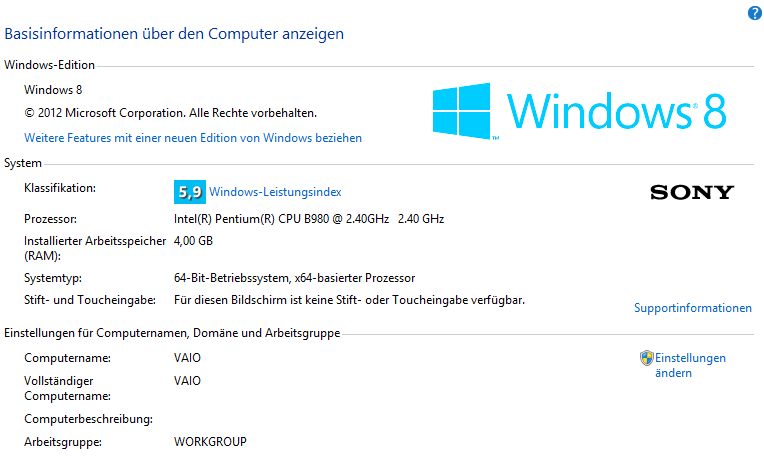This screenshot has height=463, width=764.
Task: Click the shield icon beside Einstellungen ändern
Action: (646, 358)
